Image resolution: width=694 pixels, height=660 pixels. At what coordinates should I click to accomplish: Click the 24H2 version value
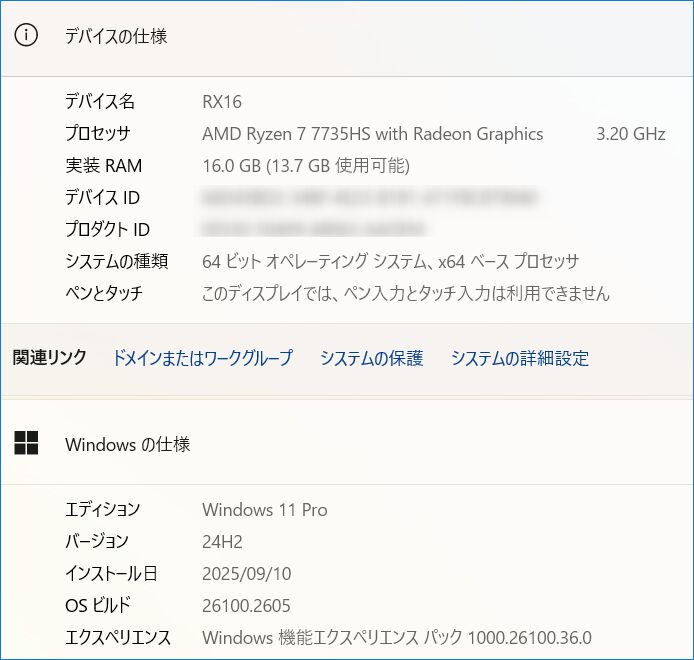click(x=222, y=542)
